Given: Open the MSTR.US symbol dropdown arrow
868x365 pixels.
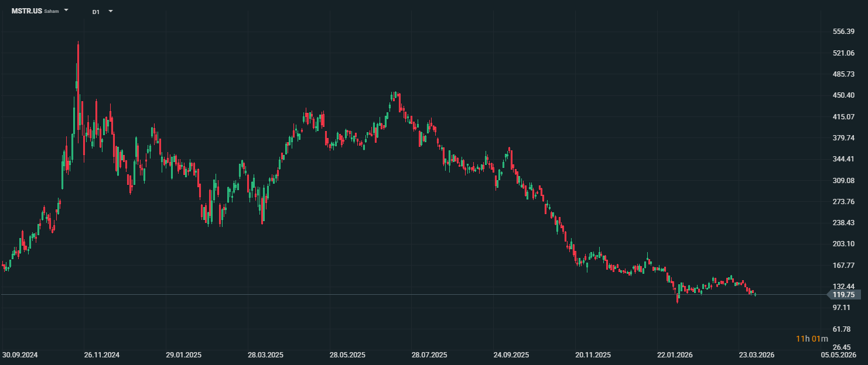Looking at the screenshot, I should coord(66,11).
